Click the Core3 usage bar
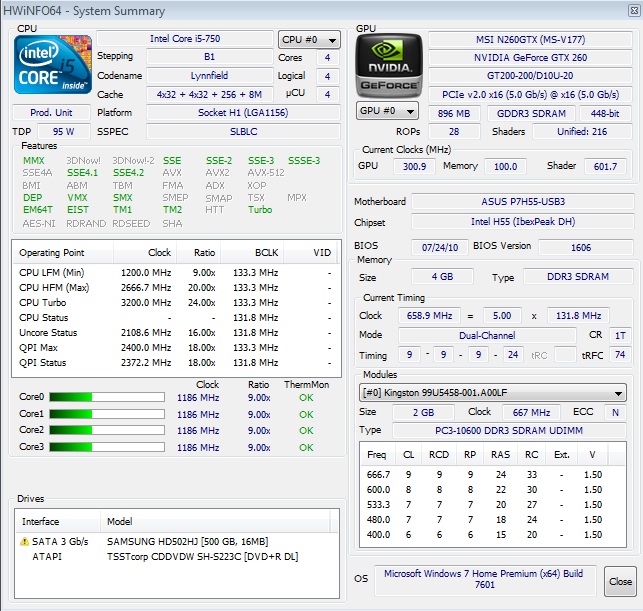 (107, 447)
